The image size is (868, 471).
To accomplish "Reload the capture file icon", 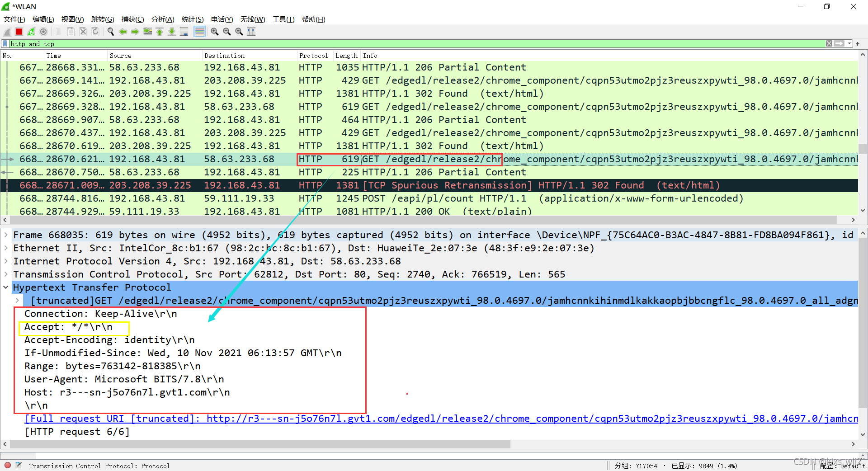I will pyautogui.click(x=95, y=32).
